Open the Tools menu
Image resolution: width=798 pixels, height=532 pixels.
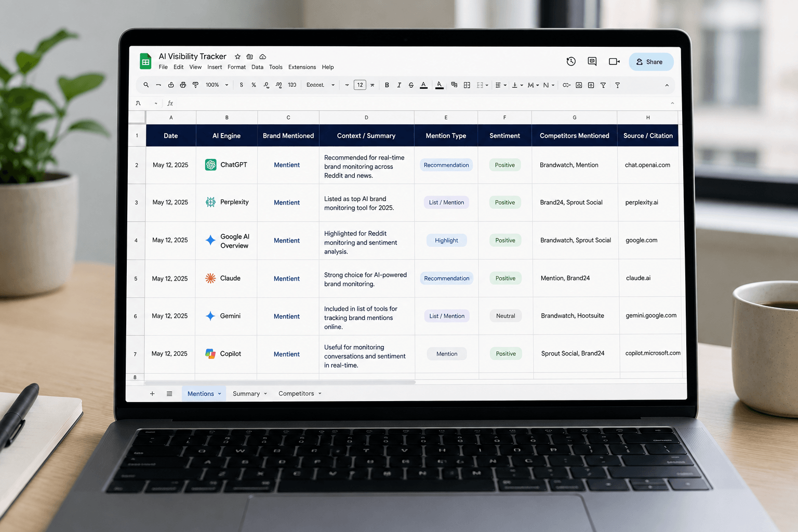276,67
